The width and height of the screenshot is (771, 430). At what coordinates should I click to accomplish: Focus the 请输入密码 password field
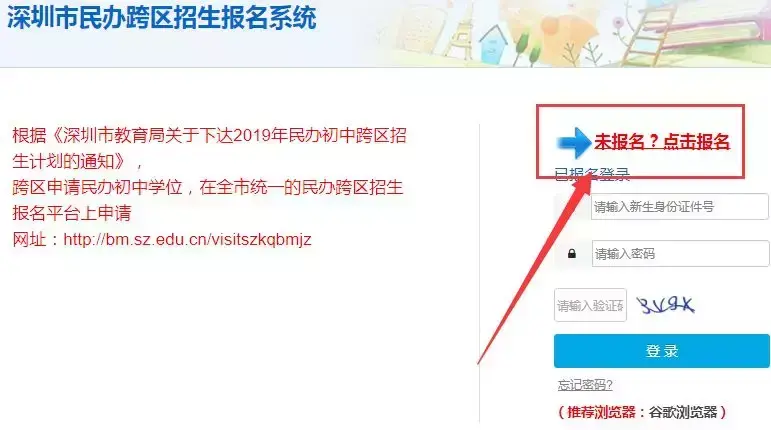(x=680, y=254)
